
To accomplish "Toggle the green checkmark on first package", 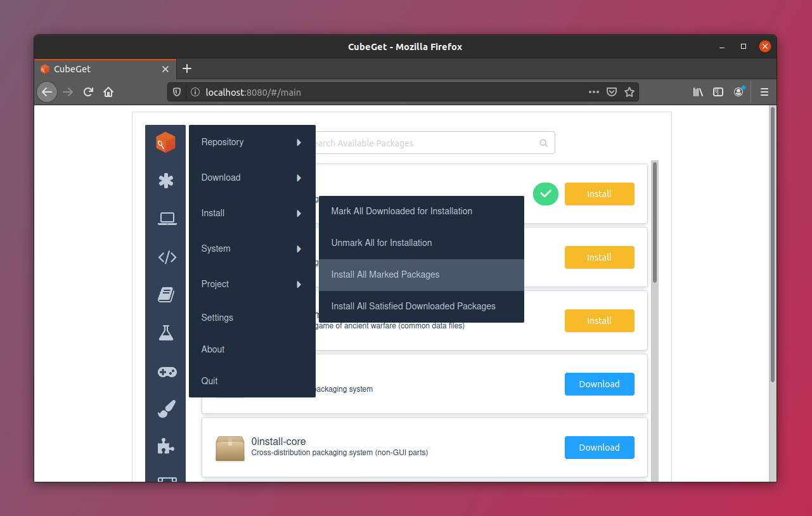I will click(x=545, y=194).
